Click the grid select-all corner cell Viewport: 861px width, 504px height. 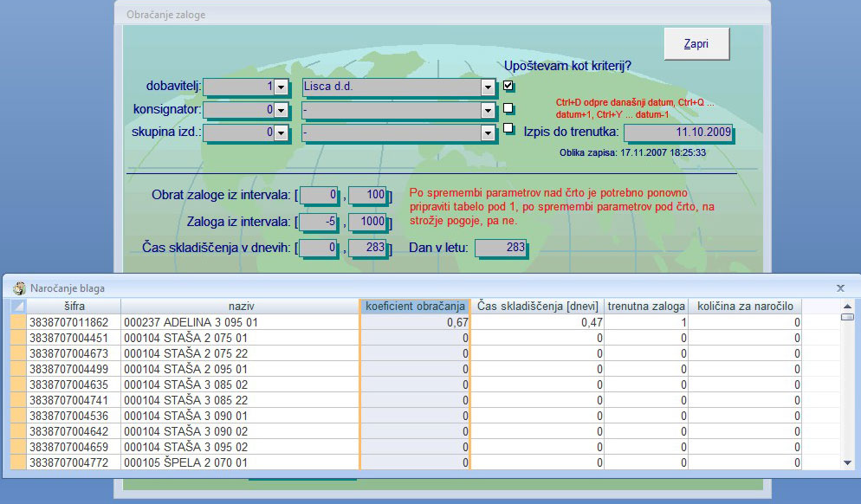click(18, 306)
